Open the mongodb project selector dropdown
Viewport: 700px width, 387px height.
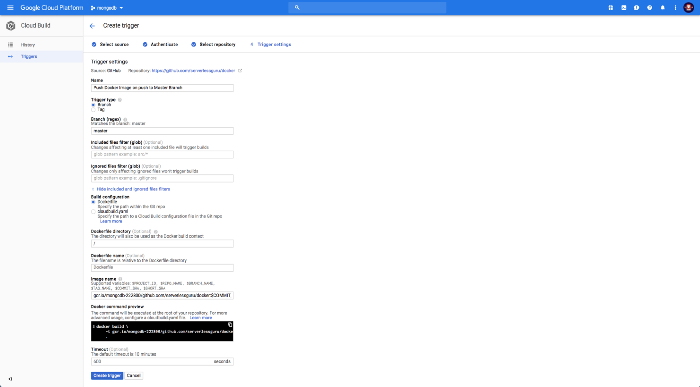coord(107,8)
